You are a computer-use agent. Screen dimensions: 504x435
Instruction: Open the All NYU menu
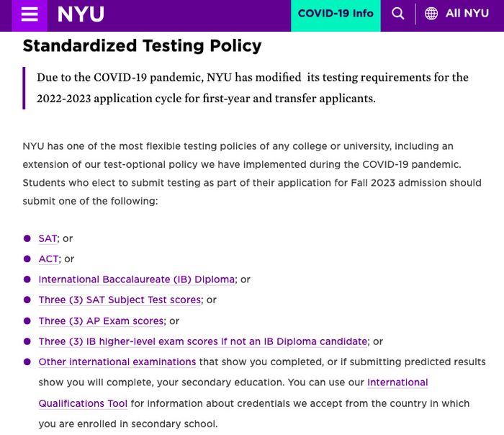467,14
